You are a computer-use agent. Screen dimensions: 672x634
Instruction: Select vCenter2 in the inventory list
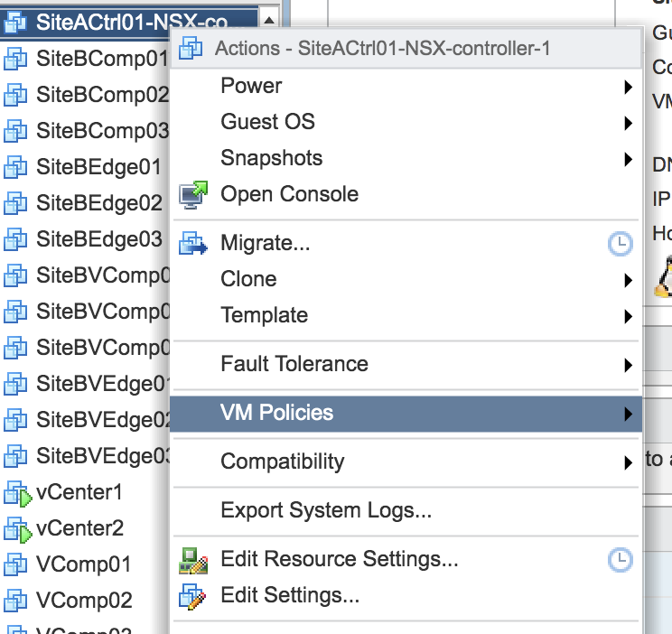(79, 528)
